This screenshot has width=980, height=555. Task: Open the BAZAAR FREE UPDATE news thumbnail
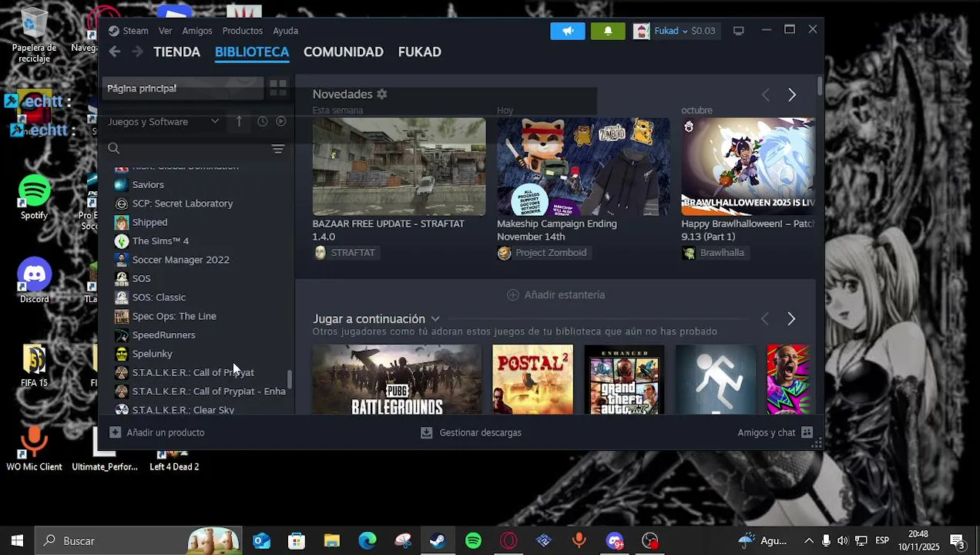coord(399,166)
